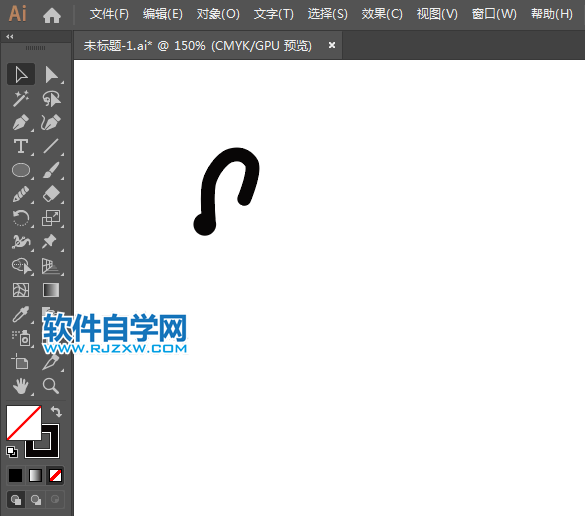This screenshot has height=516, width=585.
Task: Set paint to None
Action: (55, 475)
